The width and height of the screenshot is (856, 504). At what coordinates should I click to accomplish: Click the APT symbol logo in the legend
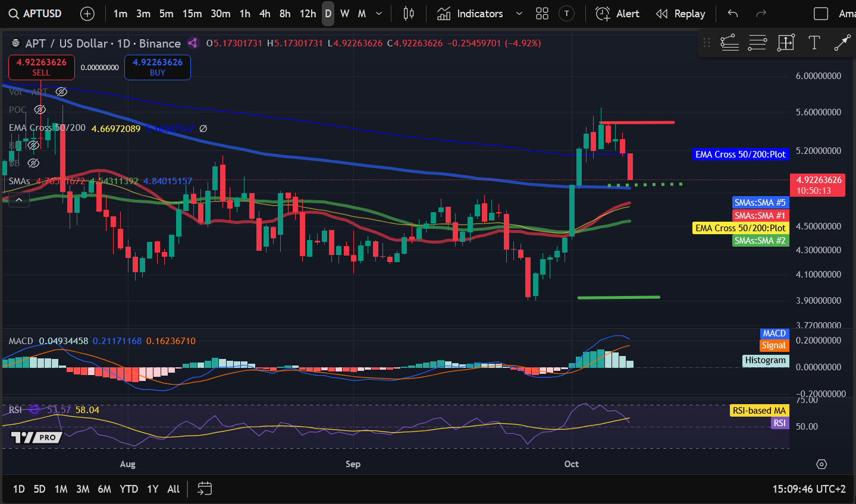tap(16, 43)
